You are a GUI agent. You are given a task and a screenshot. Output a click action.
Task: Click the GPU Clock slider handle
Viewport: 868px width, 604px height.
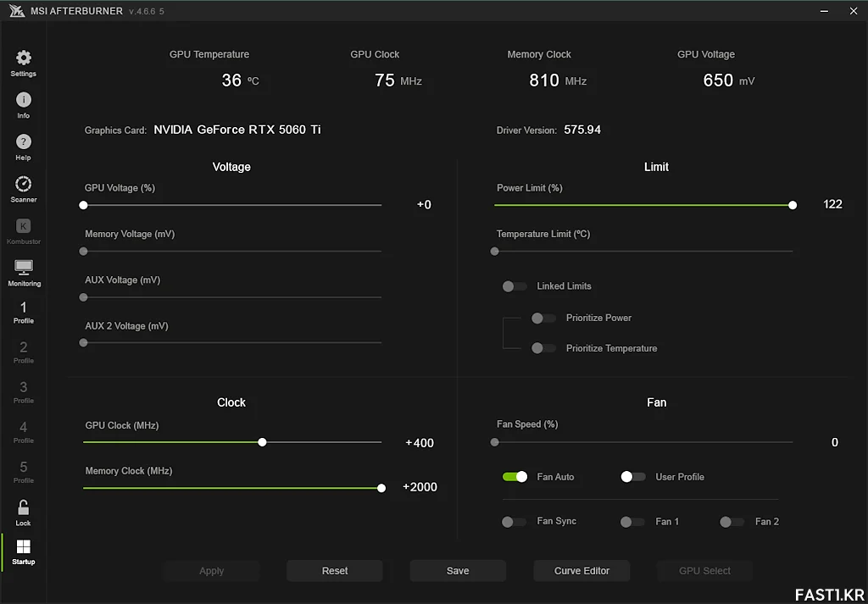[x=263, y=442]
